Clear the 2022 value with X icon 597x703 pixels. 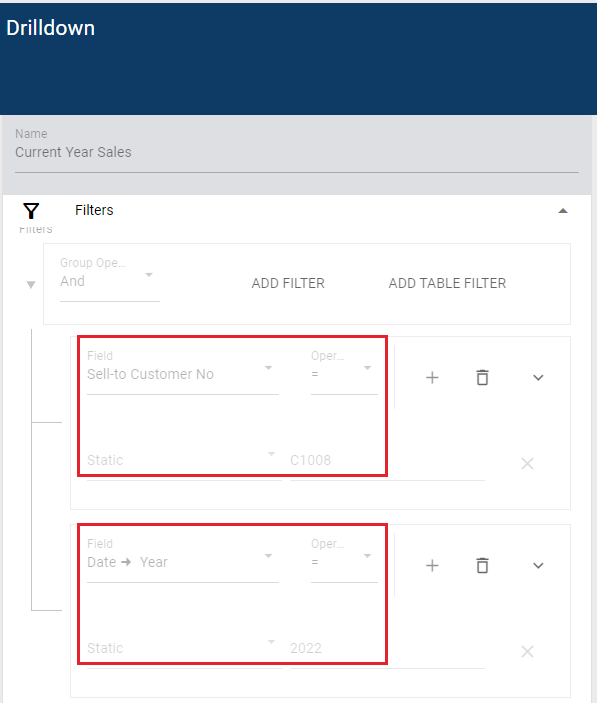tap(528, 651)
